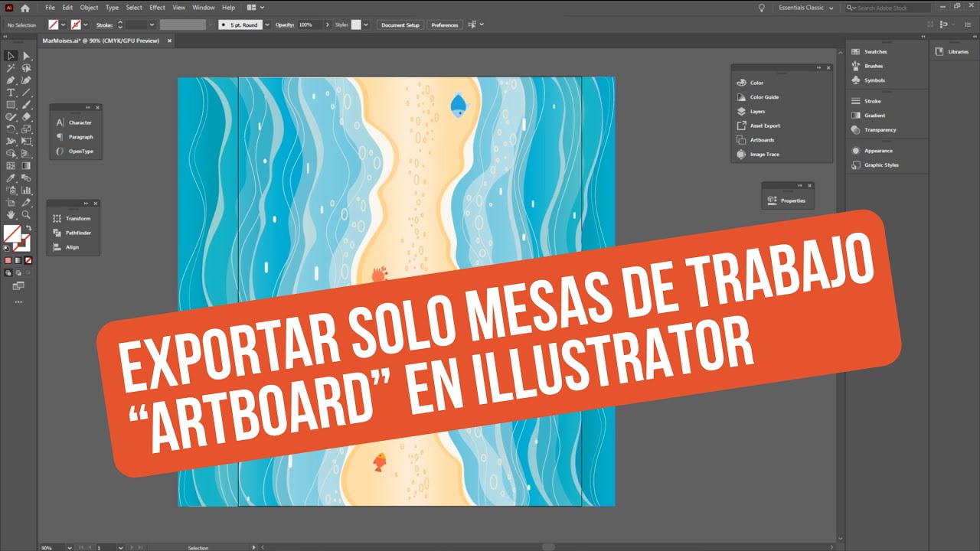Open the fill color dropdown
The width and height of the screenshot is (980, 551).
pyautogui.click(x=64, y=24)
